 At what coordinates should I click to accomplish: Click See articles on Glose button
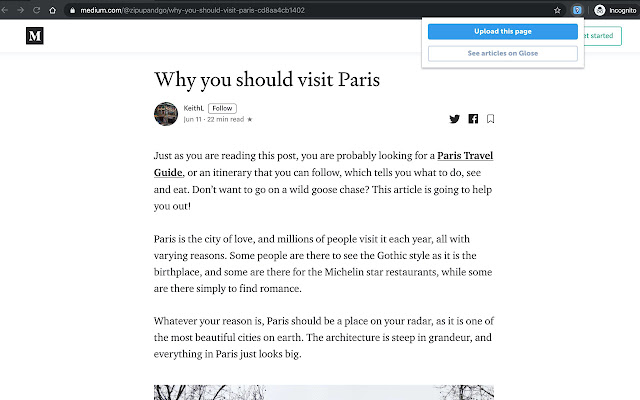pyautogui.click(x=503, y=53)
